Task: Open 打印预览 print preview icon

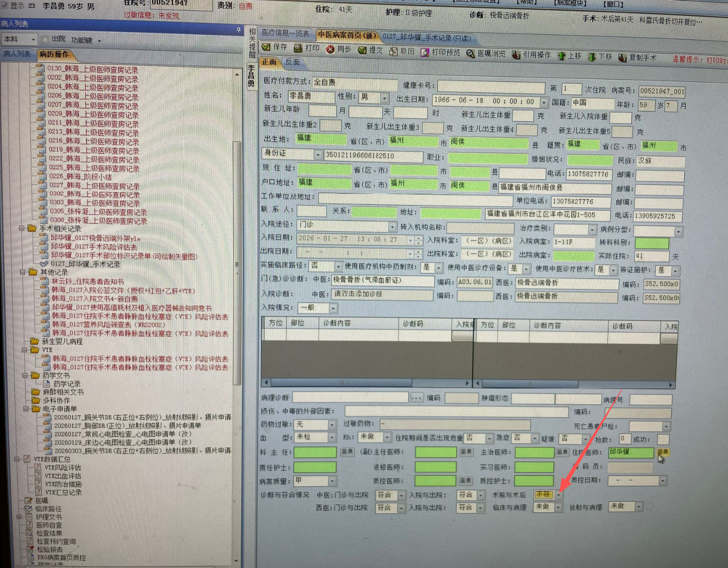Action: (x=425, y=53)
